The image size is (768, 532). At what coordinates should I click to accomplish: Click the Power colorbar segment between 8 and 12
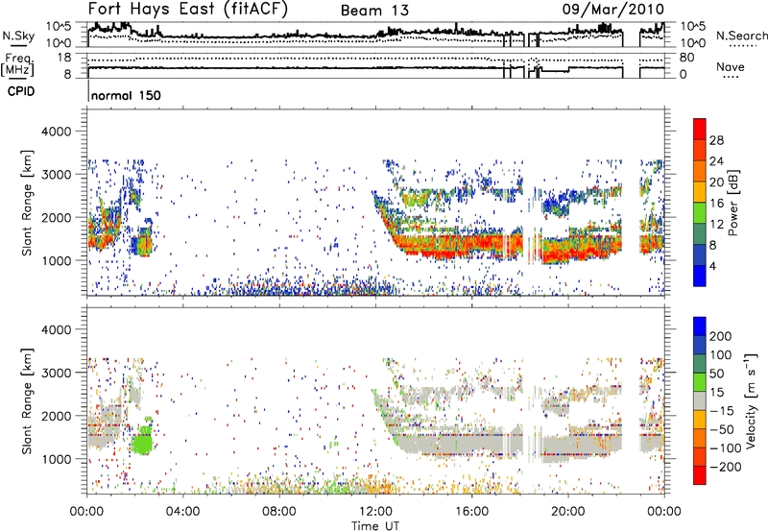(x=700, y=233)
